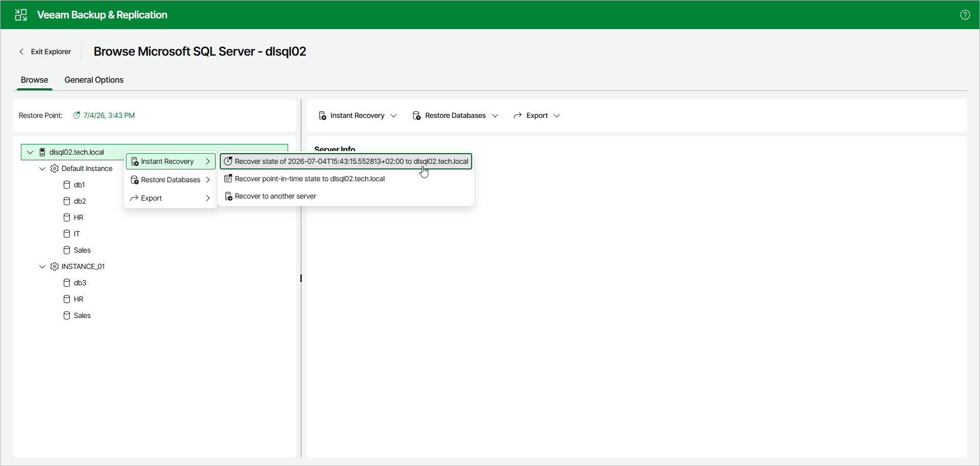Collapse the dlsql02.tech.local tree node
The height and width of the screenshot is (466, 980).
tap(30, 152)
